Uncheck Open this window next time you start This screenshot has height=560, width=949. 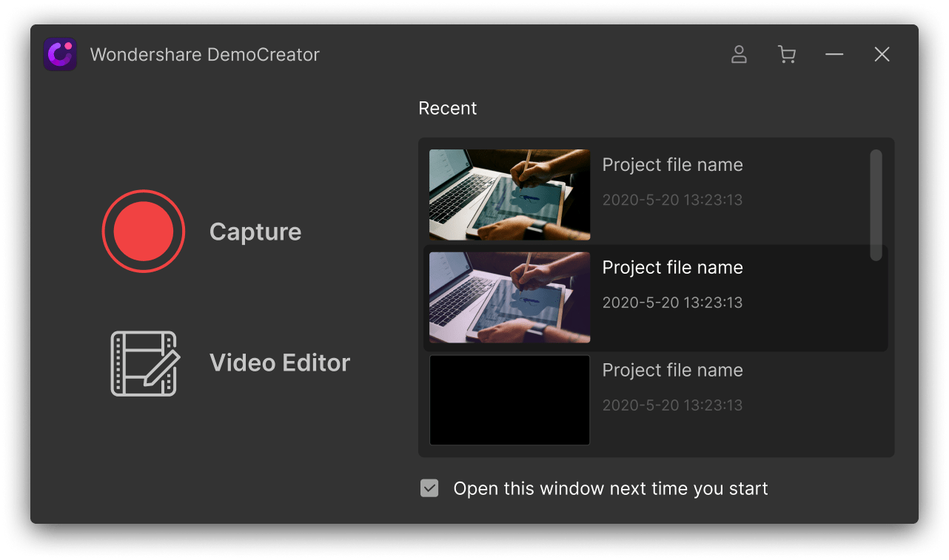(x=429, y=488)
